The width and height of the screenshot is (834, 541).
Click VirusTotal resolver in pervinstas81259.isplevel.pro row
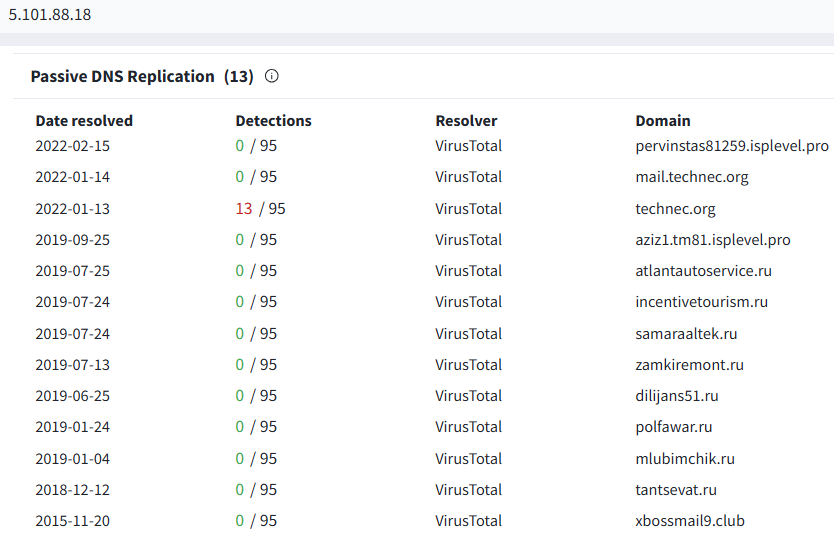pos(468,146)
